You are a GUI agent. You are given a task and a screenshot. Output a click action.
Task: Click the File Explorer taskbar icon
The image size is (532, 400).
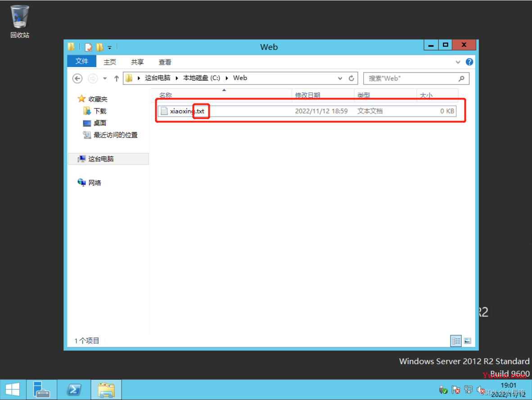(x=106, y=390)
